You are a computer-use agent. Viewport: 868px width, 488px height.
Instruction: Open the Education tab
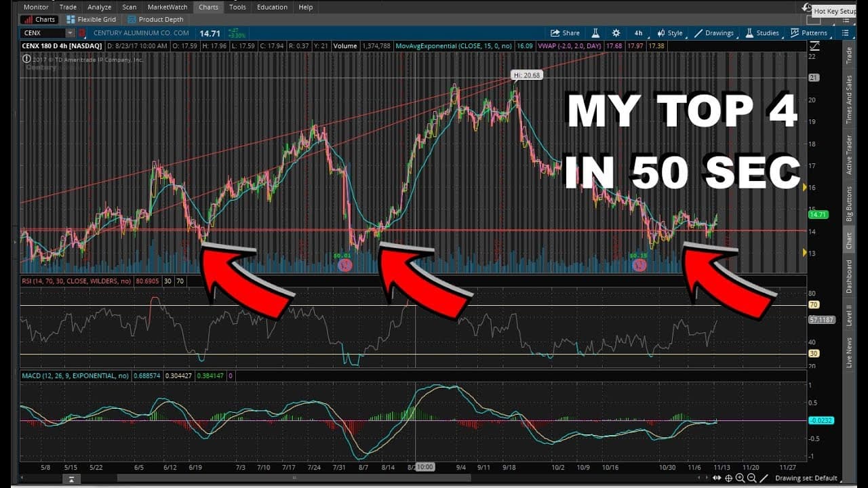[x=272, y=7]
